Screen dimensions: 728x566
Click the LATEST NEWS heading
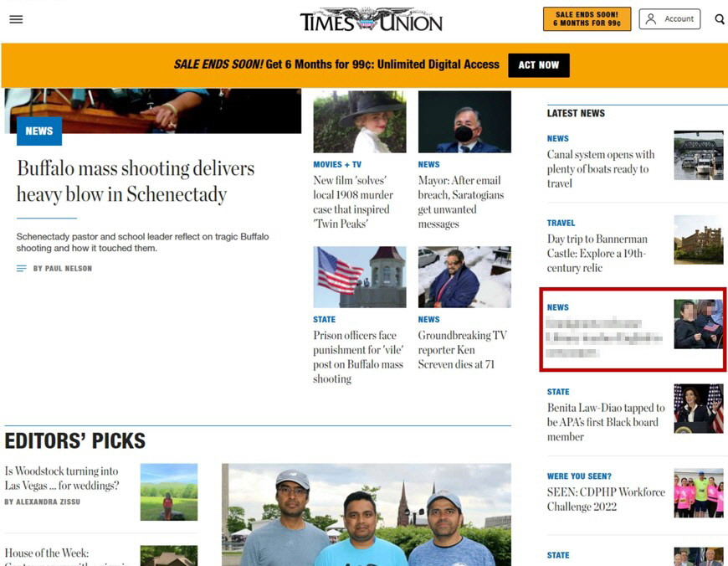pos(576,113)
